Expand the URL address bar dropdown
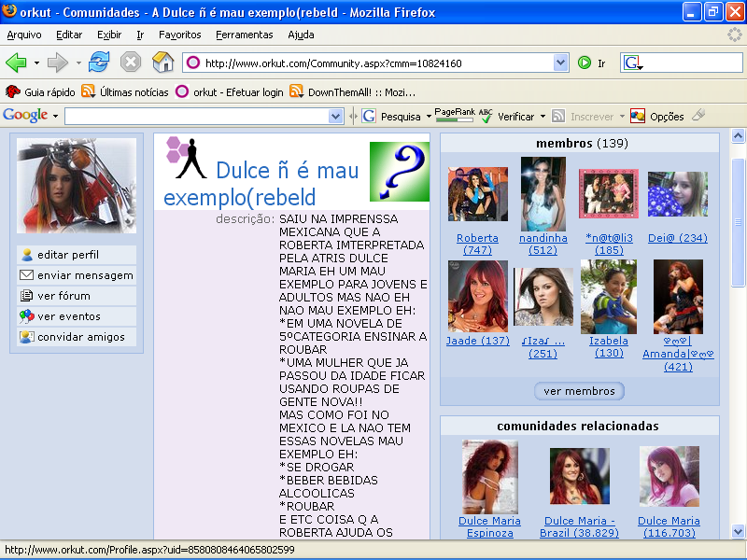The width and height of the screenshot is (747, 560). 561,63
